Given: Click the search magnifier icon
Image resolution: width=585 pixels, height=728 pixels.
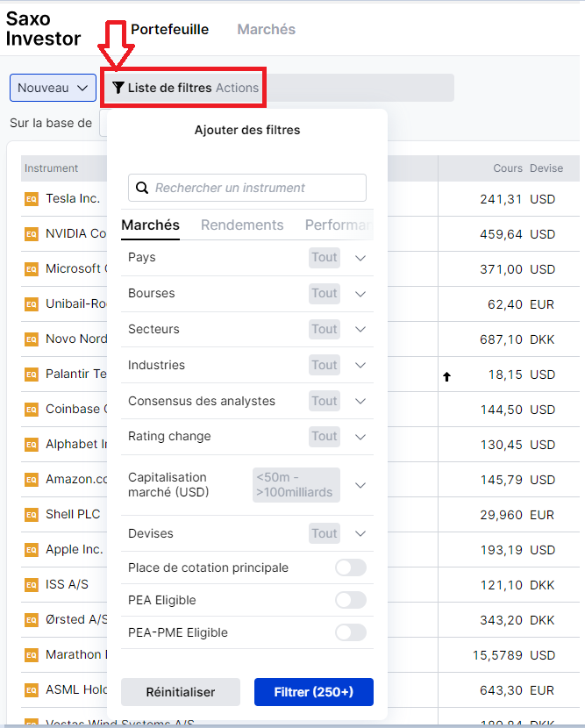Looking at the screenshot, I should click(142, 188).
